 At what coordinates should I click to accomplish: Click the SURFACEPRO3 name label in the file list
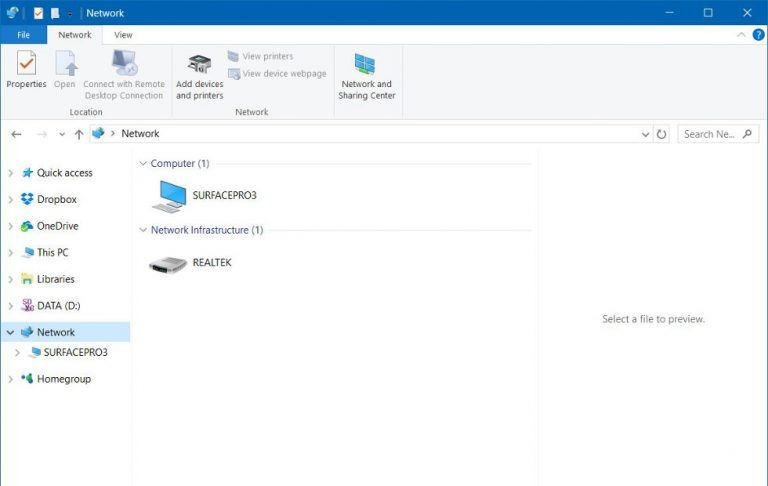(x=224, y=195)
